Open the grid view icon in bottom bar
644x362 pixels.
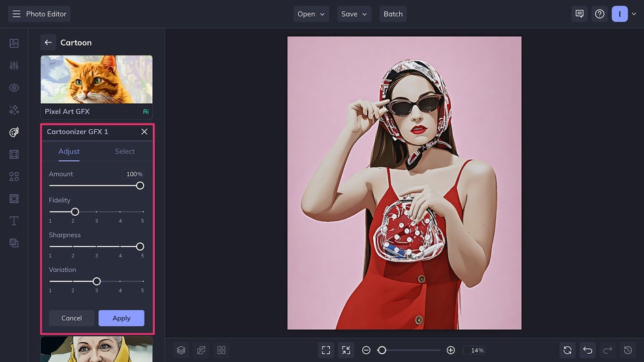pyautogui.click(x=221, y=350)
